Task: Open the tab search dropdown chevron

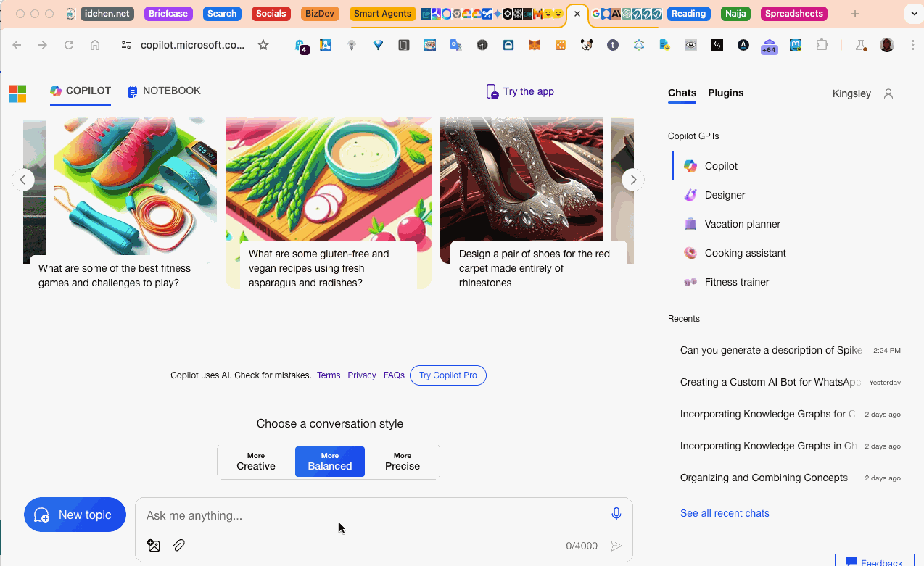Action: (913, 14)
